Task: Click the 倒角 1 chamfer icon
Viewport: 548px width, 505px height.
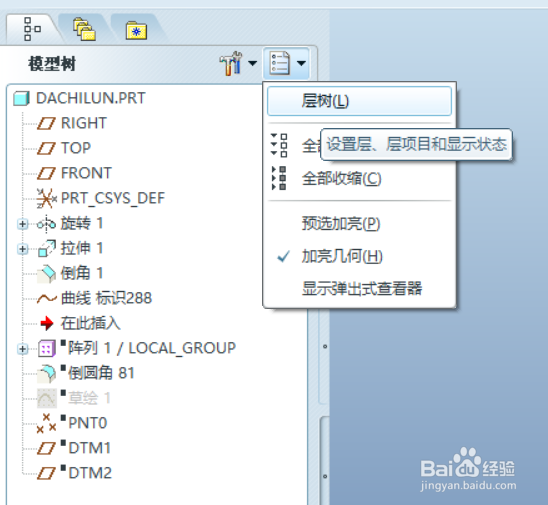Action: [x=46, y=274]
